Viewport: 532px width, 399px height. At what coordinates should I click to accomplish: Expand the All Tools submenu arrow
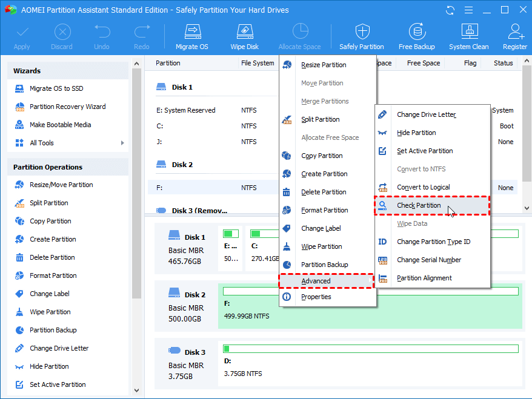tap(122, 143)
